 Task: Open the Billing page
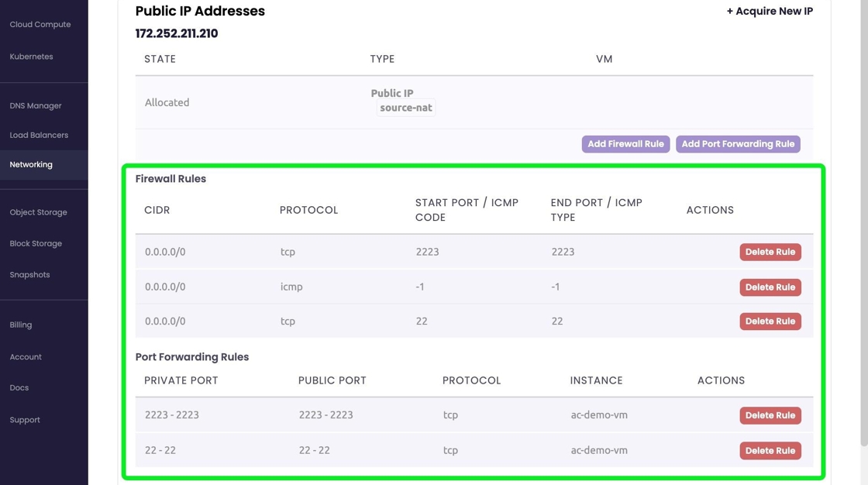point(21,325)
